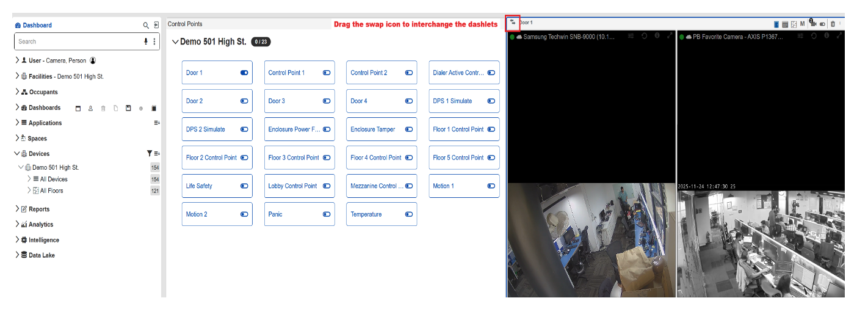868x320 pixels.
Task: Expand Samsung Techwin camera to fullscreen
Action: (670, 36)
